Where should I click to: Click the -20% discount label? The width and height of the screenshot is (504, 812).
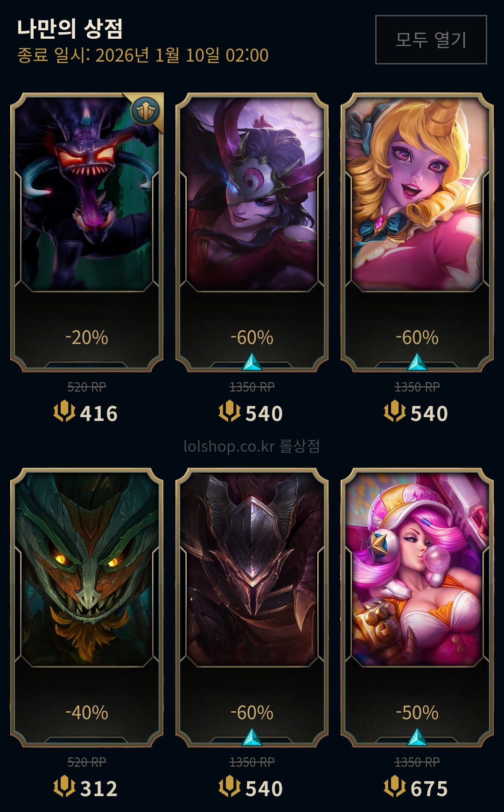[x=87, y=337]
